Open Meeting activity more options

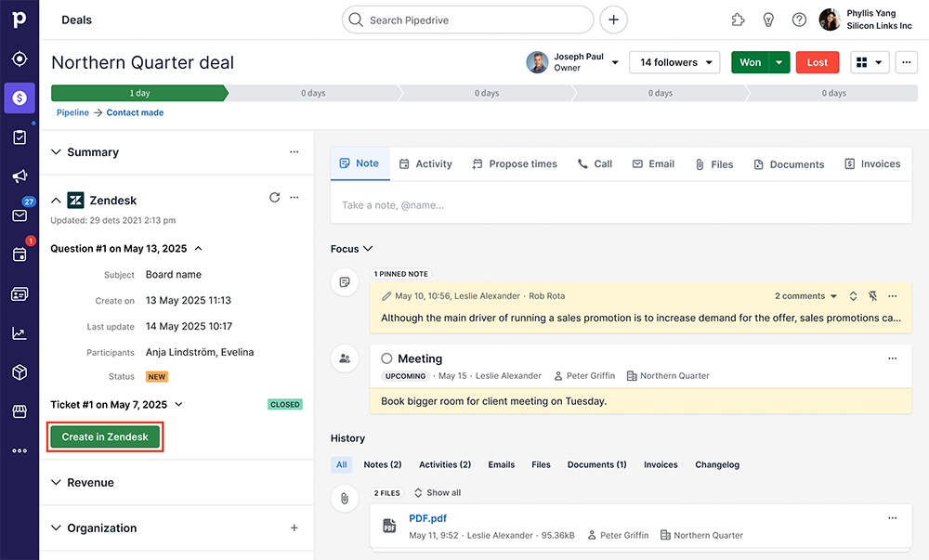point(893,358)
